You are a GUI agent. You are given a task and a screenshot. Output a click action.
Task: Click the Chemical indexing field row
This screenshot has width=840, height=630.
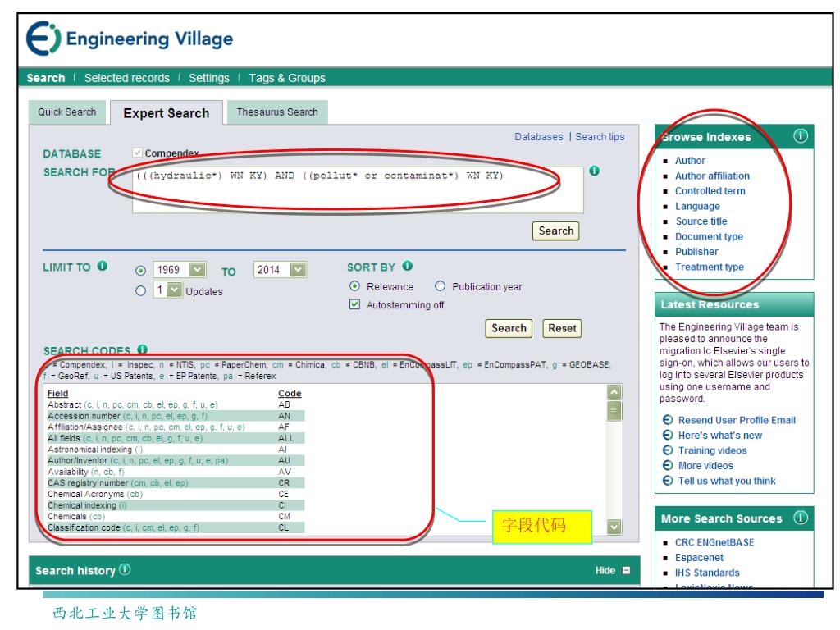point(176,505)
